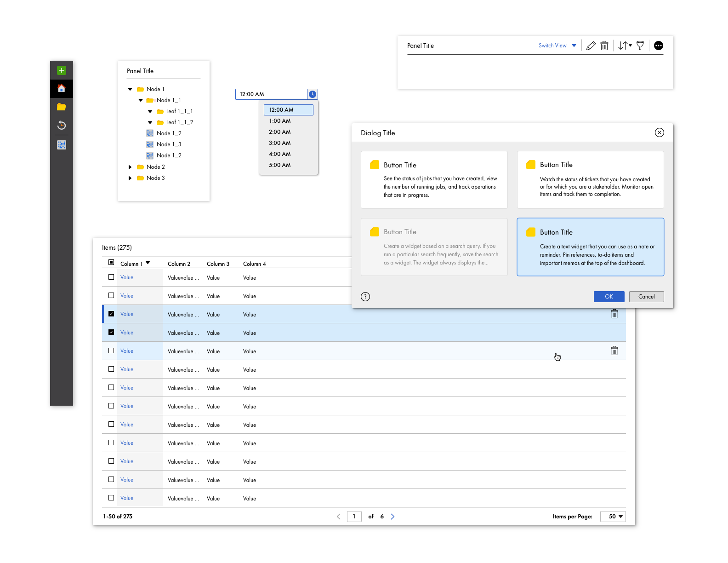Viewport: 728px width, 563px height.
Task: Collapse Node 1_1 in the tree
Action: pos(141,100)
